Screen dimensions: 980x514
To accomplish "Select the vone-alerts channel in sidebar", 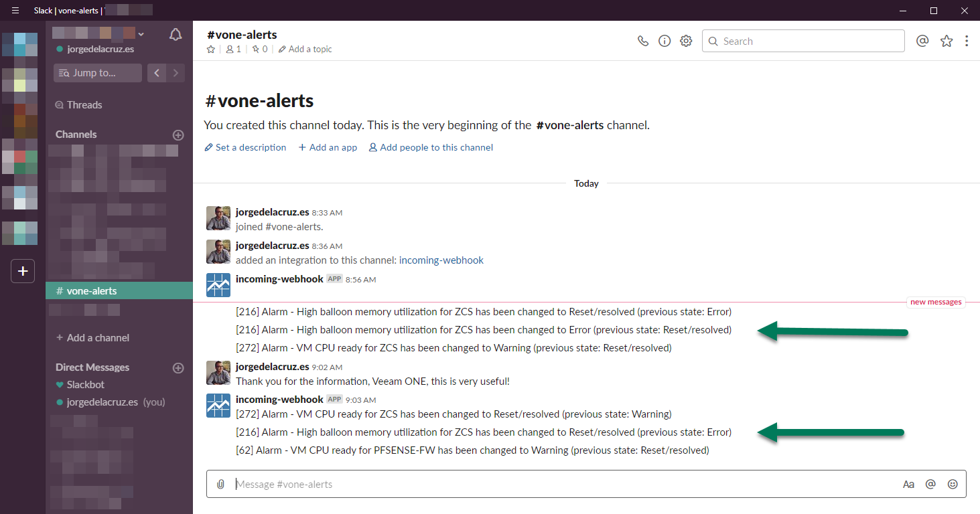I will pos(92,291).
